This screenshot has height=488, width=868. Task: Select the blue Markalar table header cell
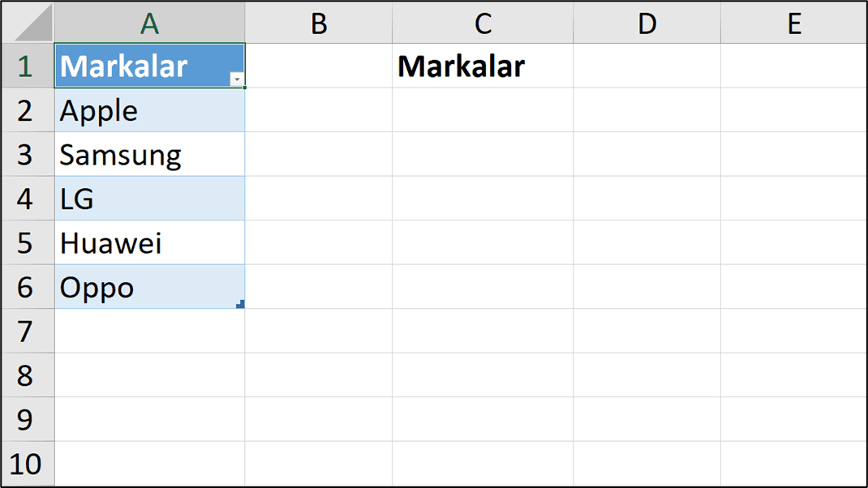click(149, 66)
